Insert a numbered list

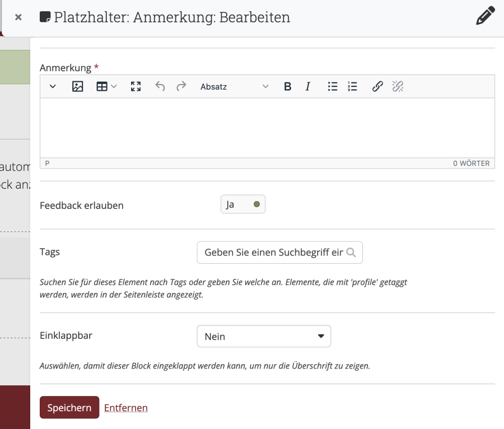[x=352, y=87]
